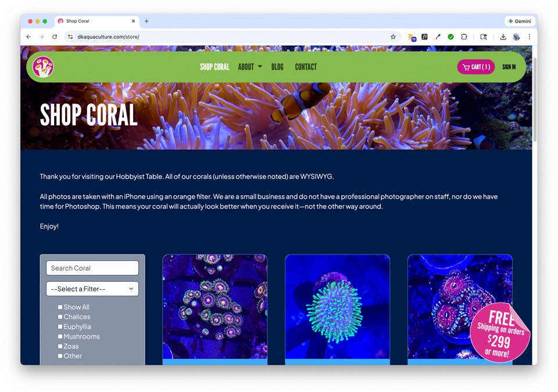
Task: Open the Chrome three-dot menu
Action: 529,37
